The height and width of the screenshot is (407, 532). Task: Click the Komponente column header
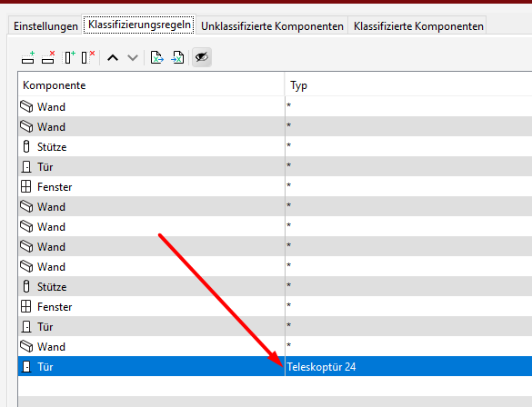pyautogui.click(x=151, y=85)
